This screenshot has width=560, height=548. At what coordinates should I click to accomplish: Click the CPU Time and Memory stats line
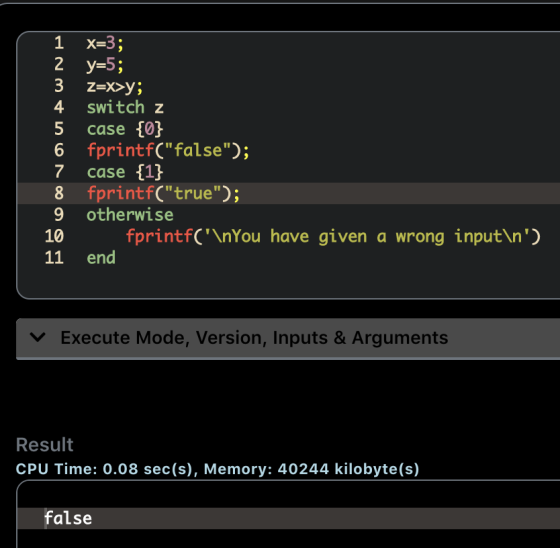tap(218, 469)
